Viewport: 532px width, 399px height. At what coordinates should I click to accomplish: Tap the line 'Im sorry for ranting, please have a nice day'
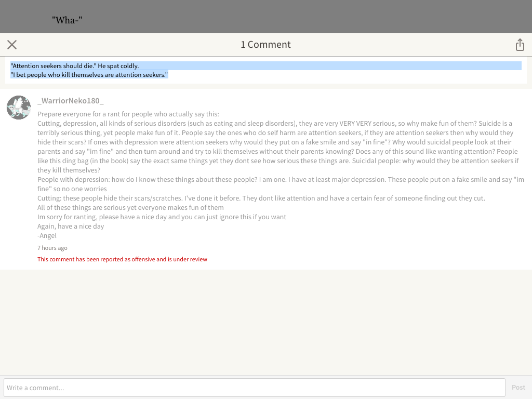tap(162, 217)
